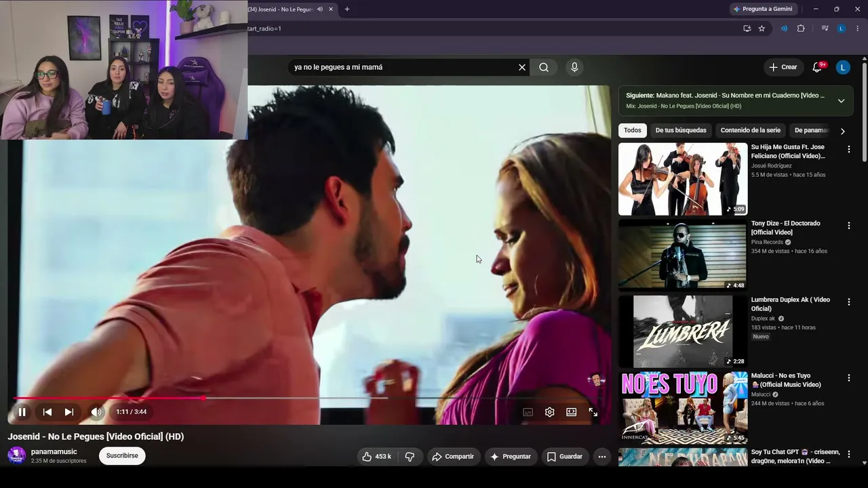
Task: Dislike the Josenid video
Action: tap(410, 457)
